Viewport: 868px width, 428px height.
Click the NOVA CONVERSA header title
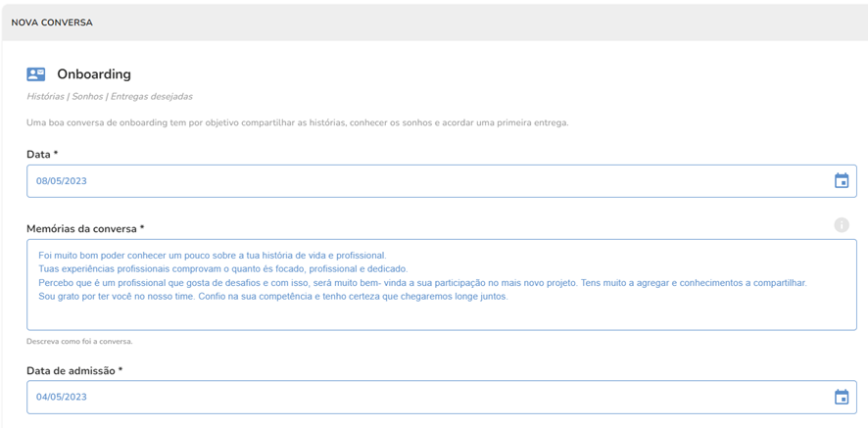[52, 23]
